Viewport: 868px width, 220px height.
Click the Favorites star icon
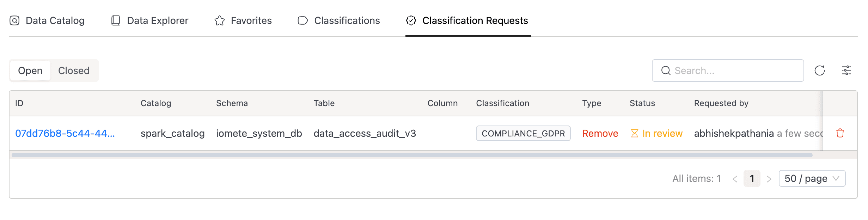click(x=219, y=20)
